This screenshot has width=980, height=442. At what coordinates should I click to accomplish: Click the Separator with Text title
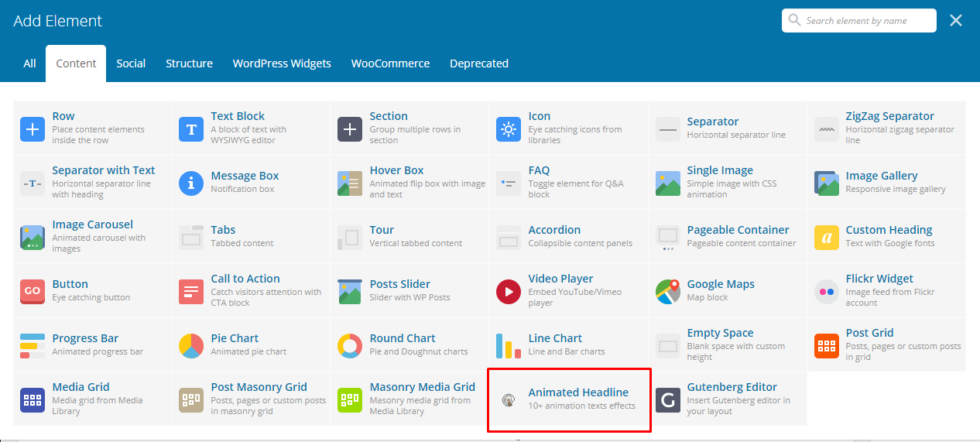[x=104, y=170]
